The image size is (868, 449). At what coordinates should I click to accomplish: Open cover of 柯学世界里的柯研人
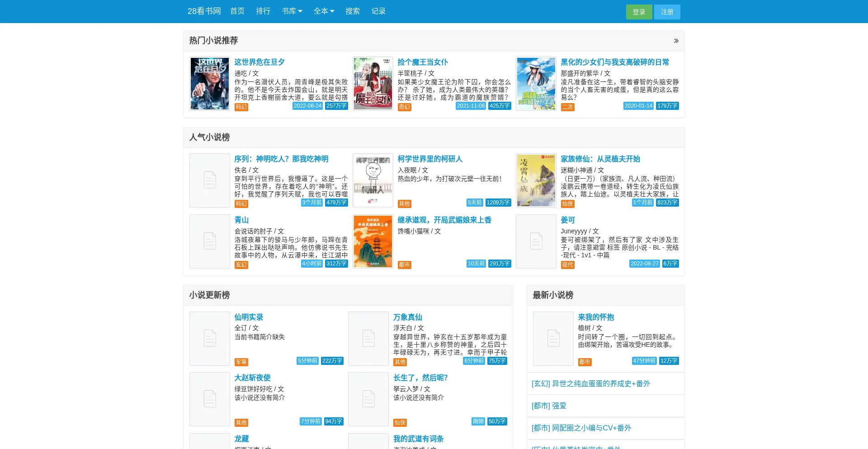point(373,180)
